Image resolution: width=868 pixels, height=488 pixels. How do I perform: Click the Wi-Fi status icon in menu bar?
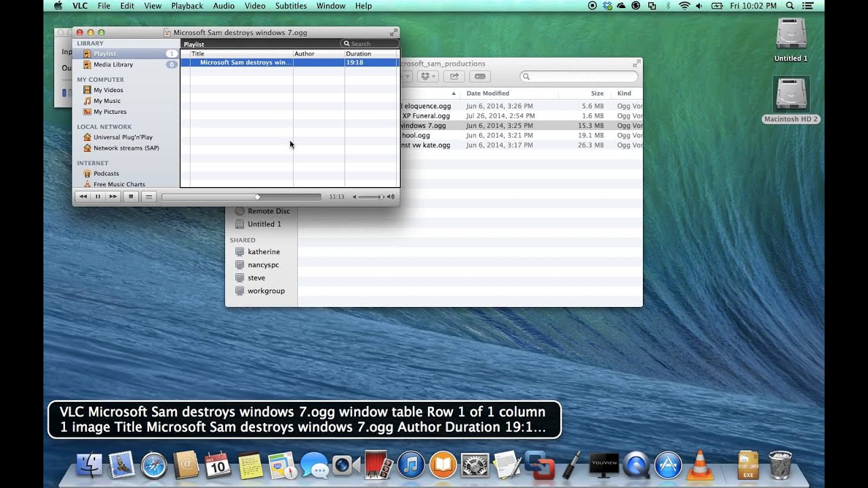tap(684, 5)
